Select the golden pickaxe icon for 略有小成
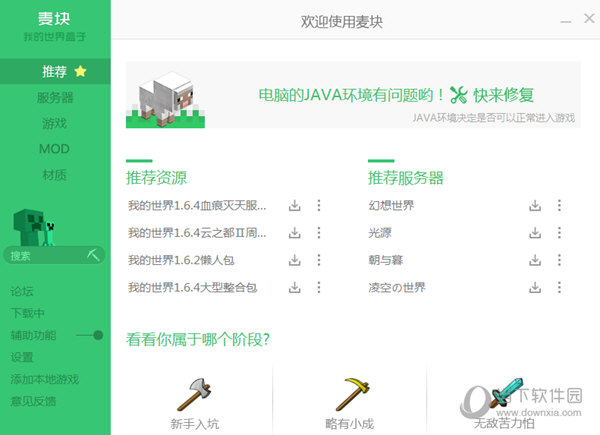Viewport: 600px width, 435px height. pos(352,394)
